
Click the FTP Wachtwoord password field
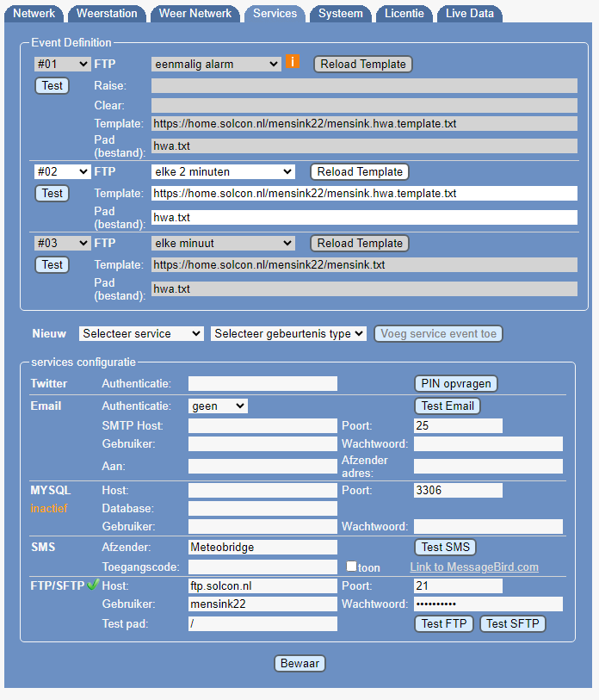pos(488,604)
